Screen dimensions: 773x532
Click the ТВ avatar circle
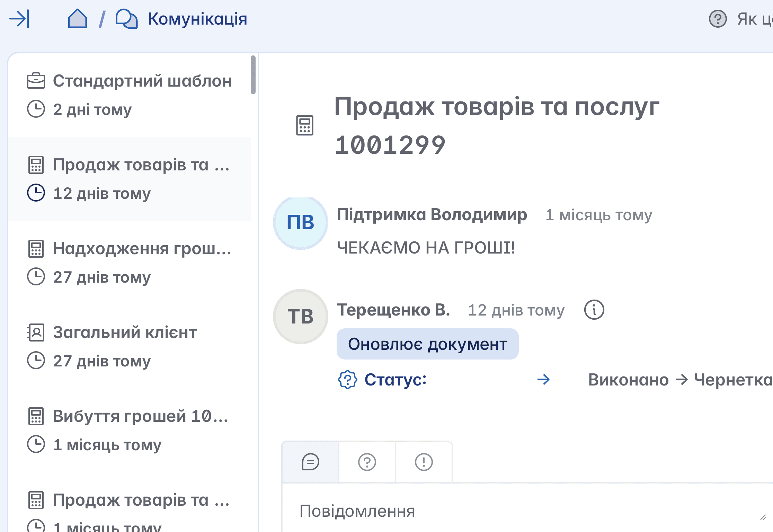(x=301, y=317)
